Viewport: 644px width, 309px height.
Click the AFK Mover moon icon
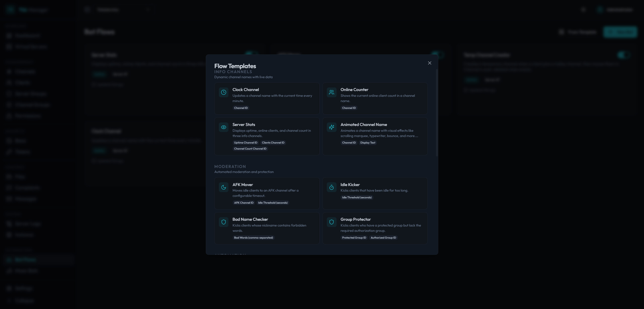(223, 187)
